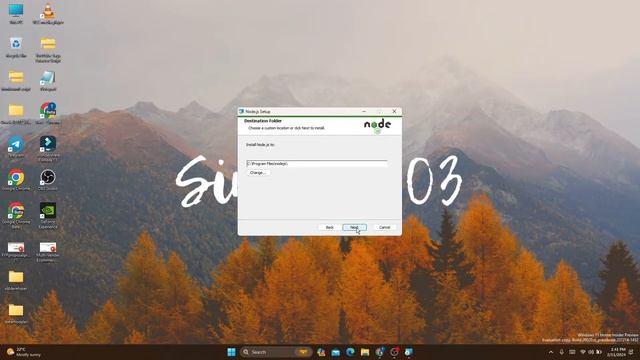This screenshot has width=640, height=360.
Task: Select the bottom-most yellow folder on desktop
Action: point(16,313)
